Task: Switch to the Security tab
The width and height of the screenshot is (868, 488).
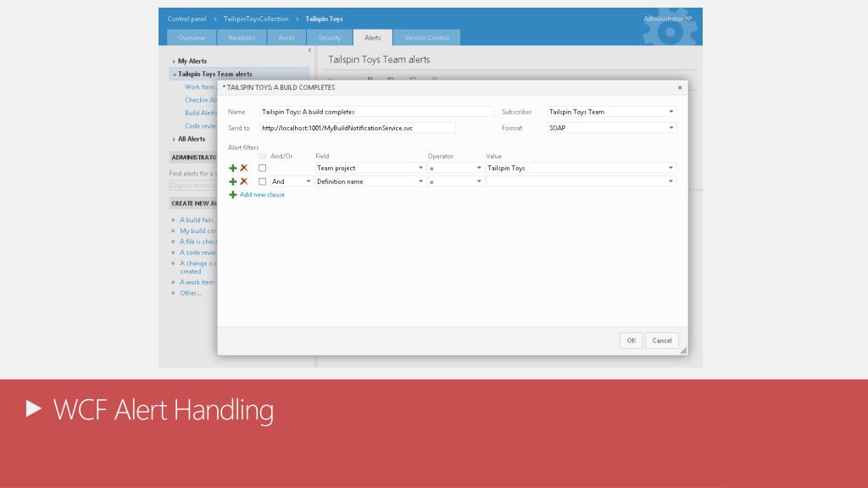Action: pos(330,37)
